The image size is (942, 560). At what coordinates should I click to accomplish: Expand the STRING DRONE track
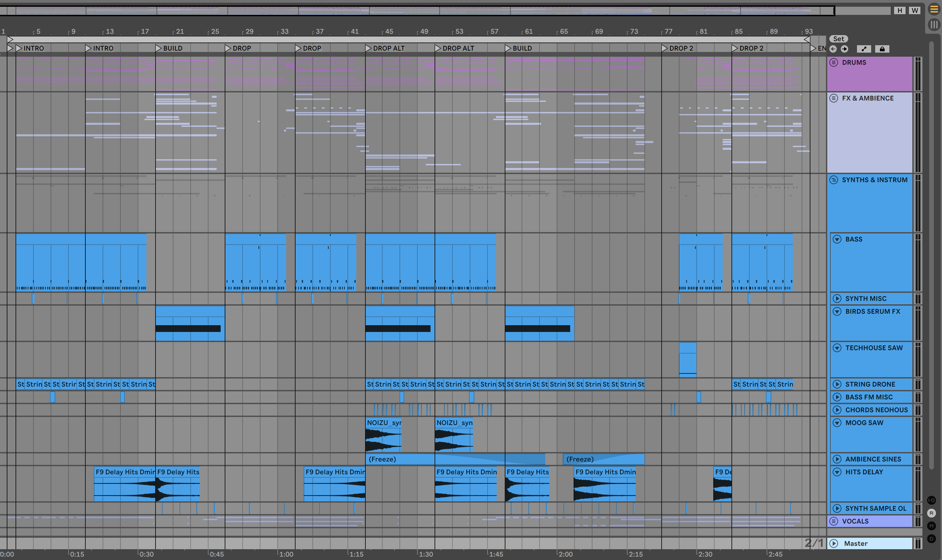[x=837, y=384]
